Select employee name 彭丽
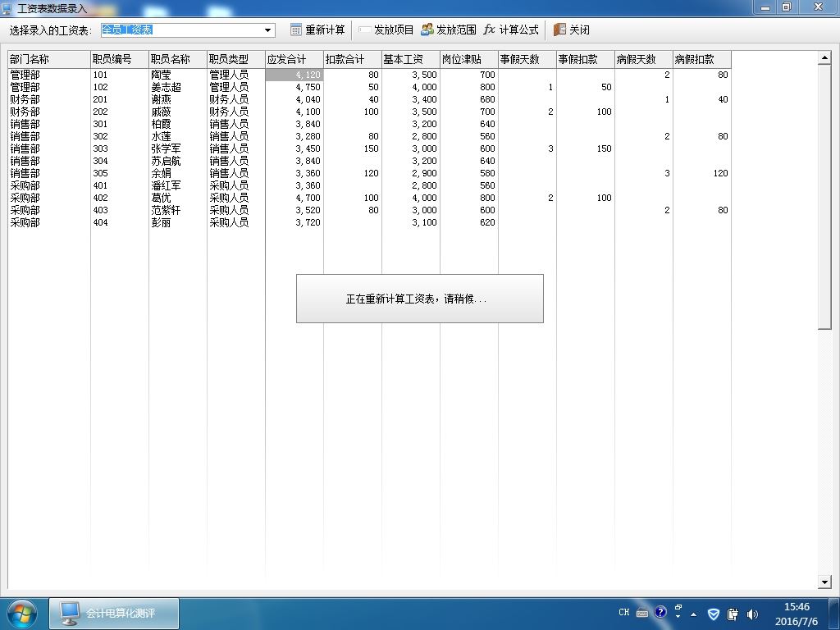840x630 pixels. point(161,223)
